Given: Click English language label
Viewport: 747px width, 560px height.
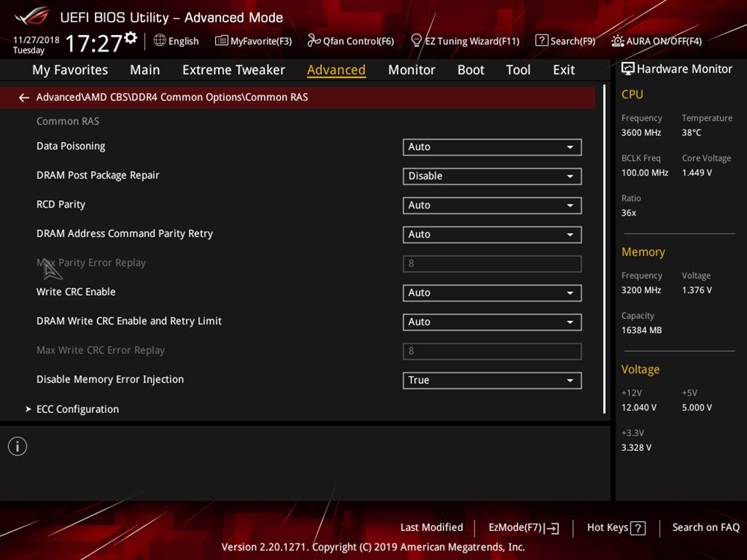Looking at the screenshot, I should click(184, 41).
